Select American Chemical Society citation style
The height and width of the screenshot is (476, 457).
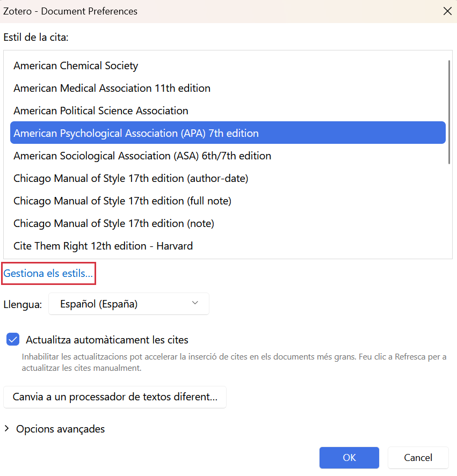(x=228, y=65)
